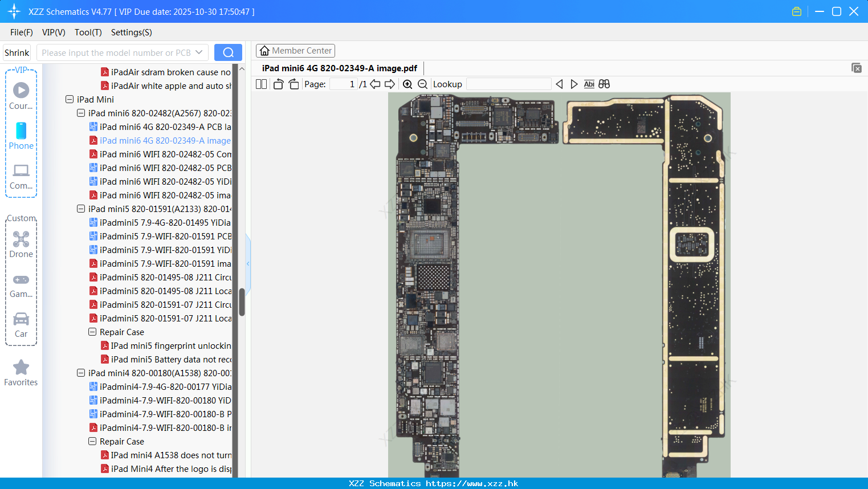Screen dimensions: 868x489
Task: Open iPadmini4-7.9-WIFI-820-00180-B image pdf
Action: 165,427
